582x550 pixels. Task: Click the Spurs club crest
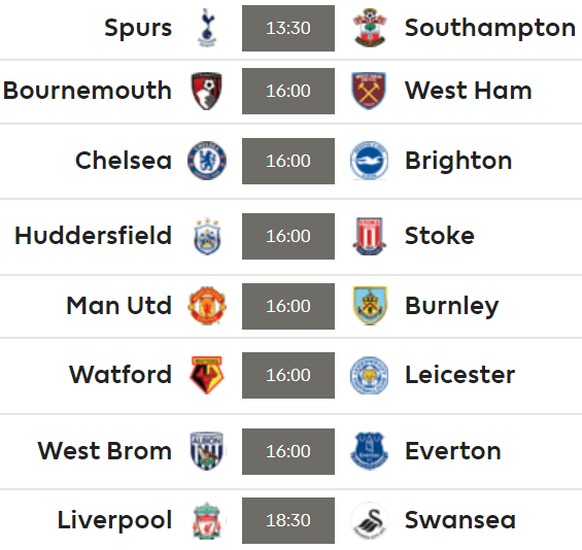pyautogui.click(x=207, y=28)
